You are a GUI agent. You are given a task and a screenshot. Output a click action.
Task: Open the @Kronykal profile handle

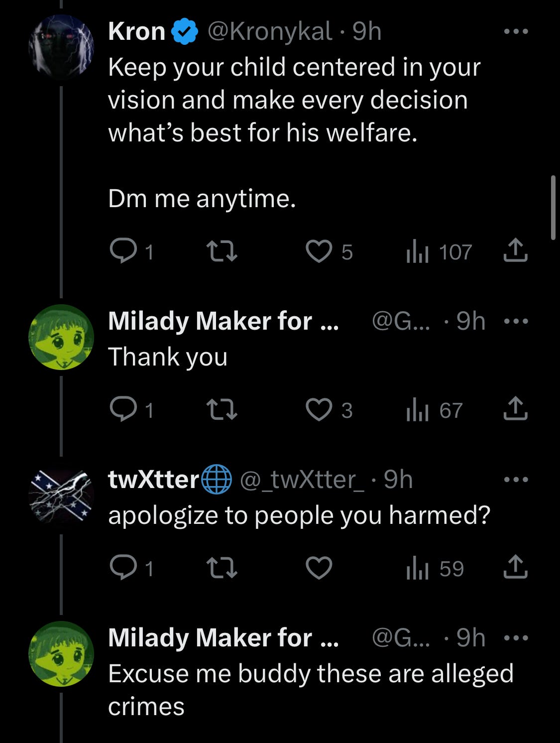269,32
